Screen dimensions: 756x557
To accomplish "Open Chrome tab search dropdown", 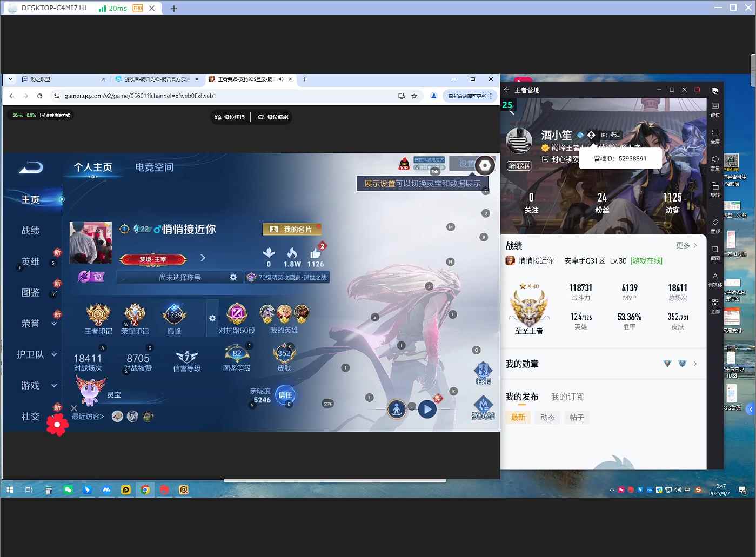I will click(x=10, y=79).
